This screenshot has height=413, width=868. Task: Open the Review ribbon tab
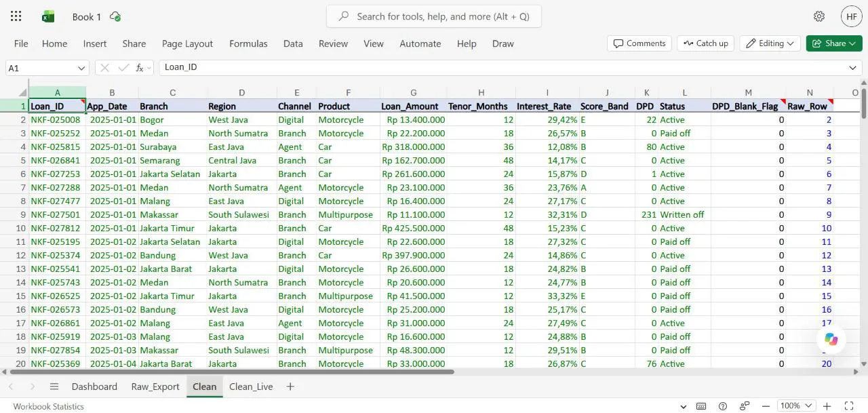pyautogui.click(x=333, y=43)
